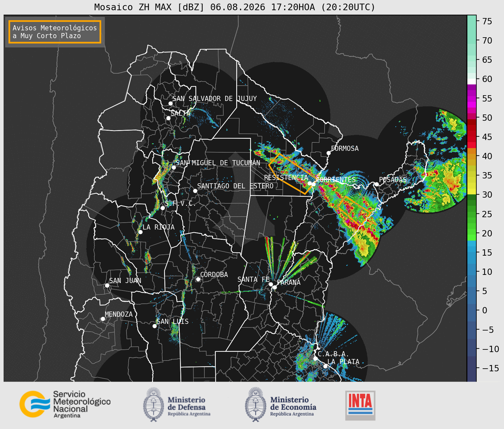
Task: Click the INTA logo
Action: coord(360,405)
